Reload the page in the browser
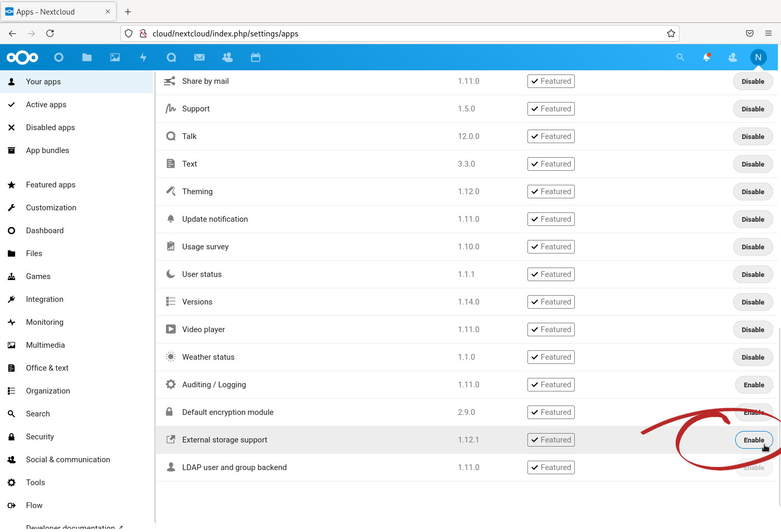 pyautogui.click(x=50, y=33)
